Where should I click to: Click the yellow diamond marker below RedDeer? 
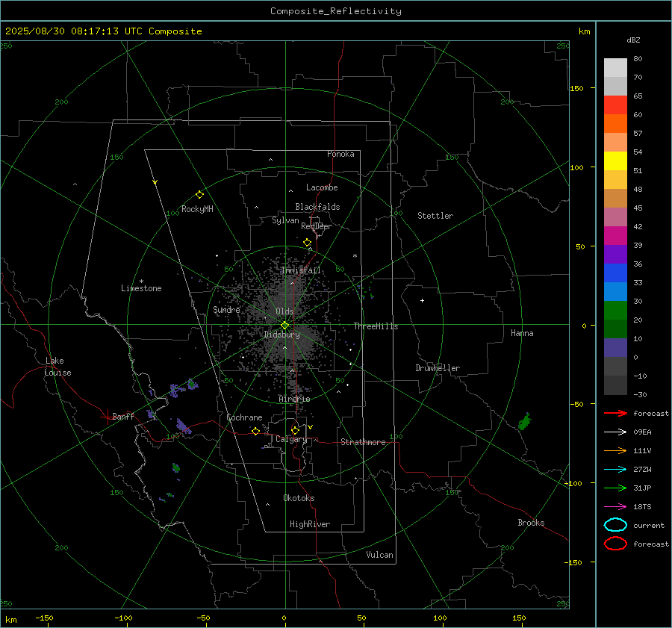click(308, 243)
